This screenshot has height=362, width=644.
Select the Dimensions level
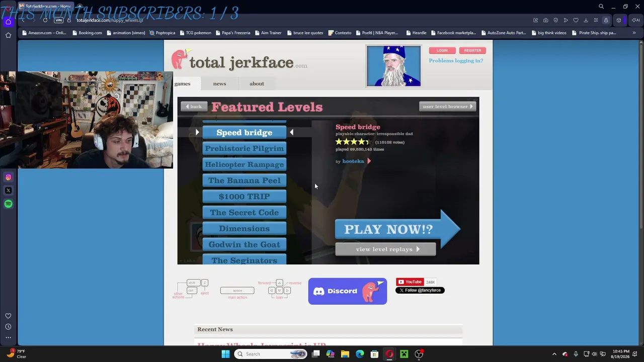click(x=244, y=229)
